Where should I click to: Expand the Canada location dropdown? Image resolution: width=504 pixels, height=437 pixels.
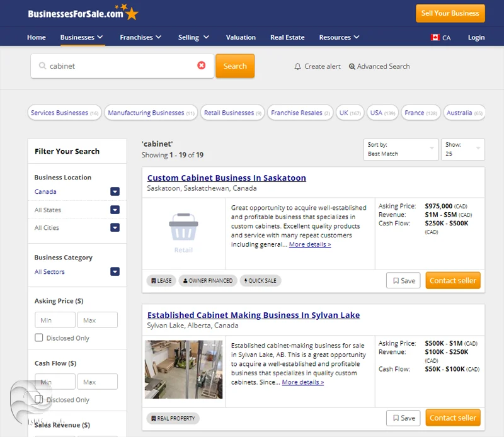point(115,192)
